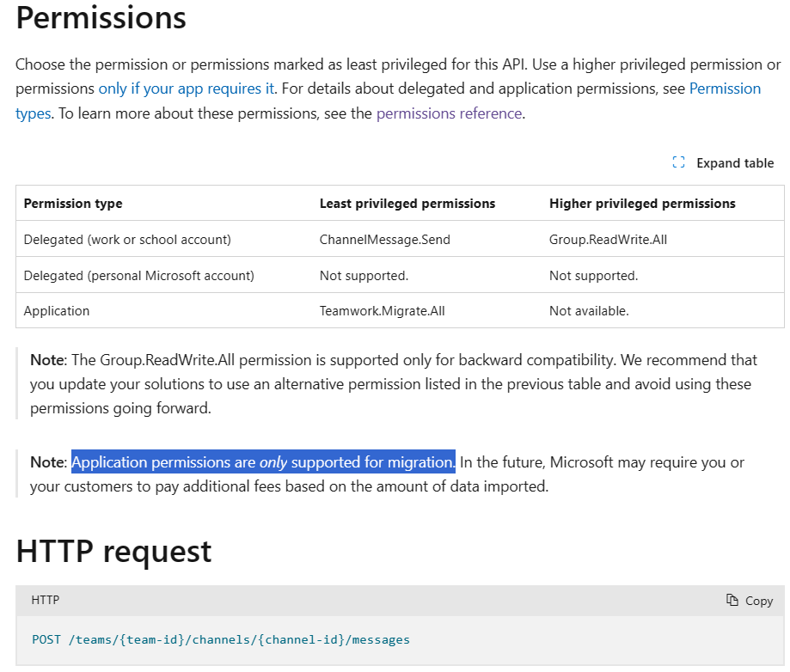Click the Application permission type row
This screenshot has width=790, height=672.
click(56, 311)
